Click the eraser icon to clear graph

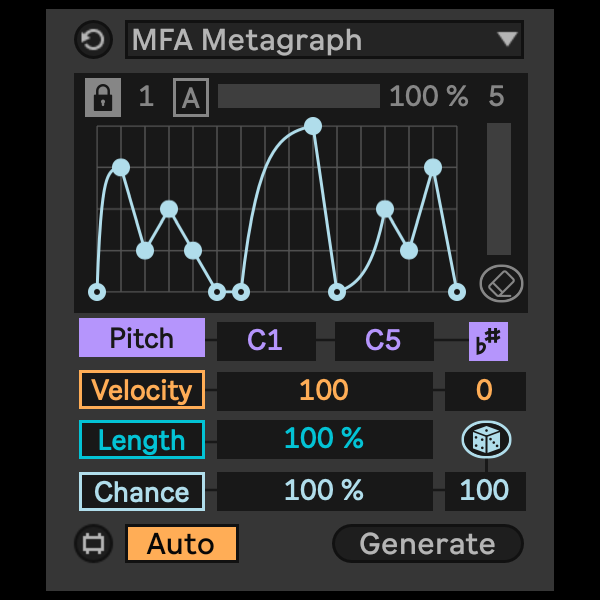pos(501,283)
